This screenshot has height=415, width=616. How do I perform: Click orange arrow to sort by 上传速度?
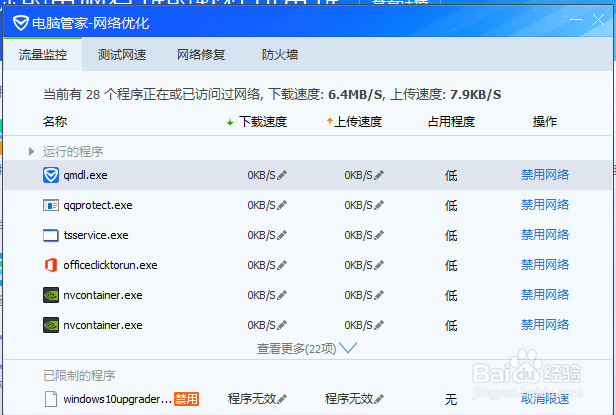coord(330,121)
